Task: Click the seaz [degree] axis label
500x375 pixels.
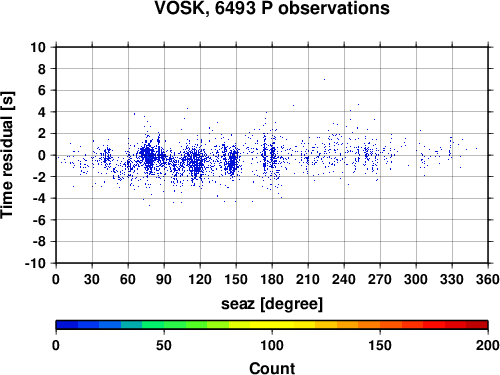Action: (x=272, y=304)
